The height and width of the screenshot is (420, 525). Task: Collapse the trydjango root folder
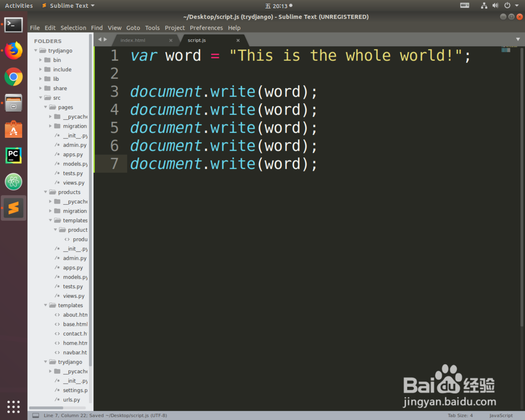36,50
